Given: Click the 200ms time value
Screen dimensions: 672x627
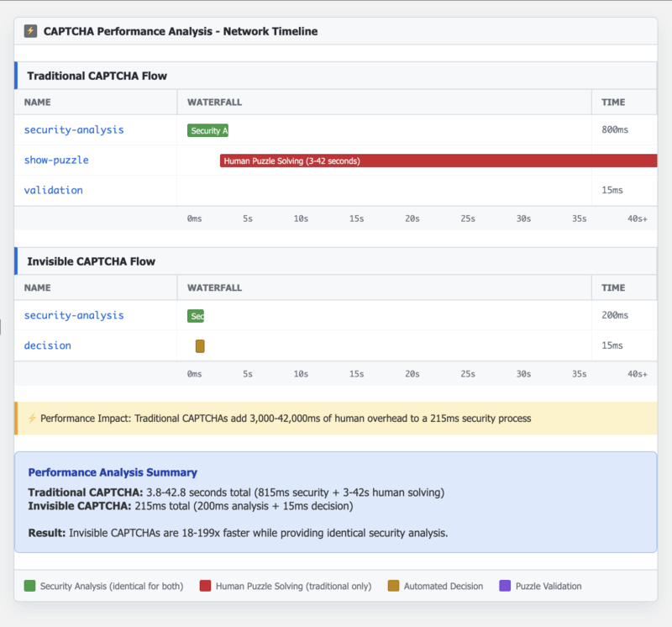Looking at the screenshot, I should 615,315.
